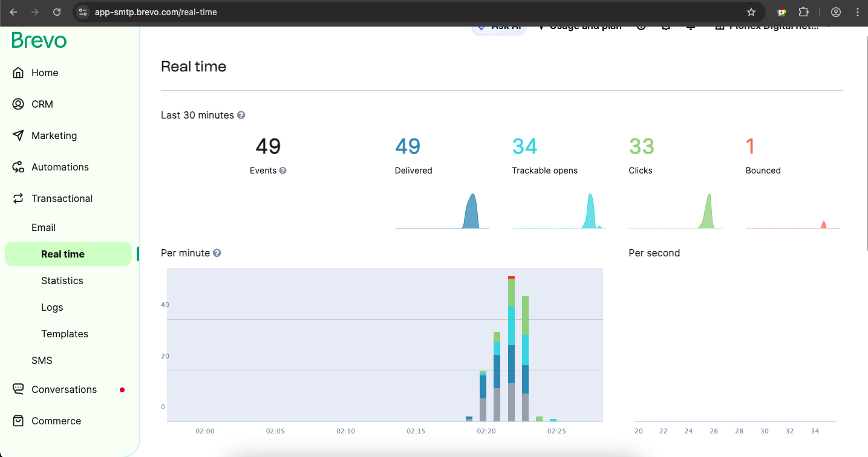The height and width of the screenshot is (457, 868).
Task: Open the Pionex Digital account dropdown
Action: 774,26
